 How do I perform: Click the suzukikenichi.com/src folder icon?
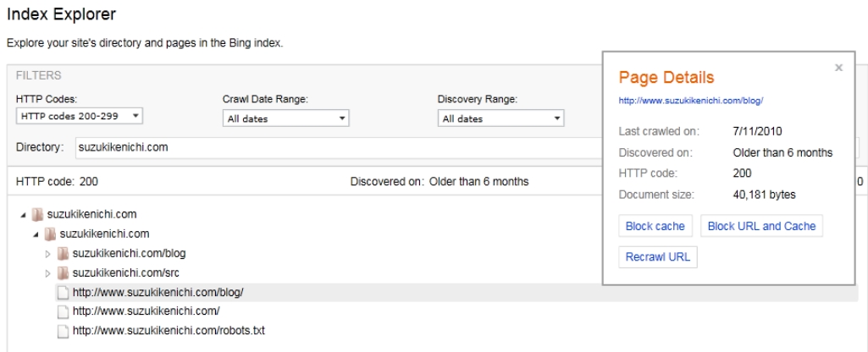(x=63, y=272)
